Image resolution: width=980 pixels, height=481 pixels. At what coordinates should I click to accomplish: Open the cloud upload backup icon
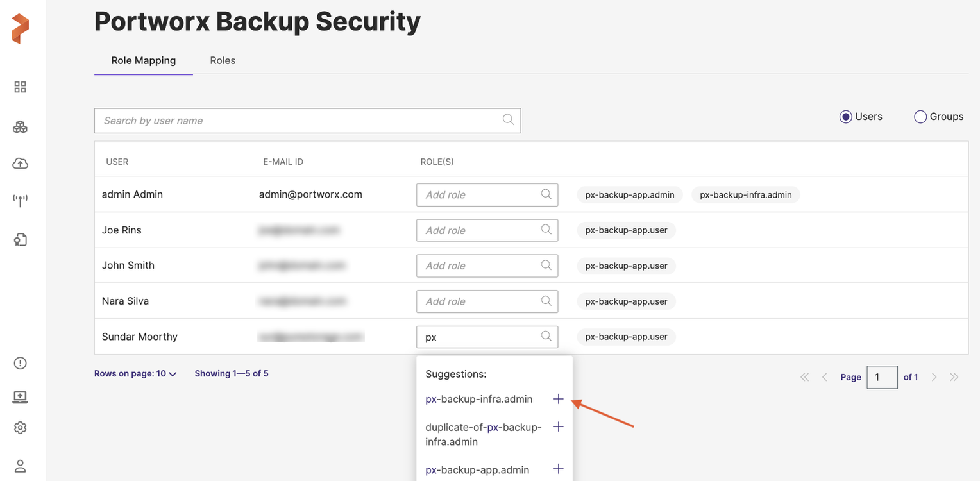20,164
